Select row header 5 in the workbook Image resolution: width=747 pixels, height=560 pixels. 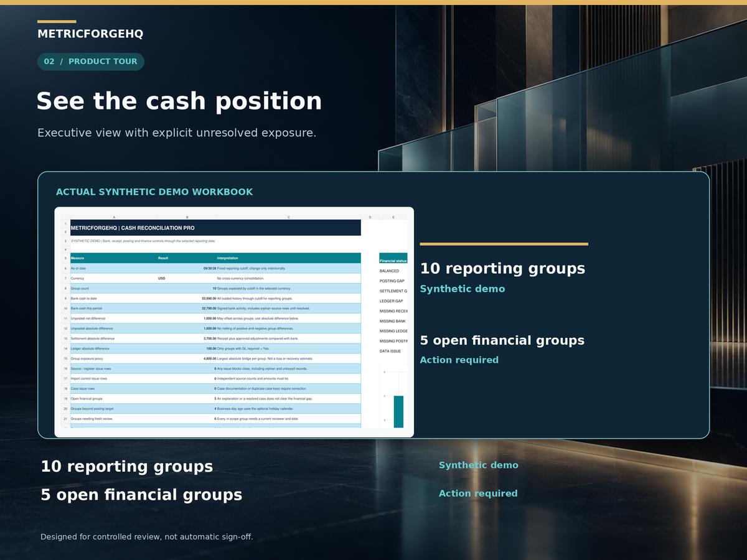coord(65,258)
